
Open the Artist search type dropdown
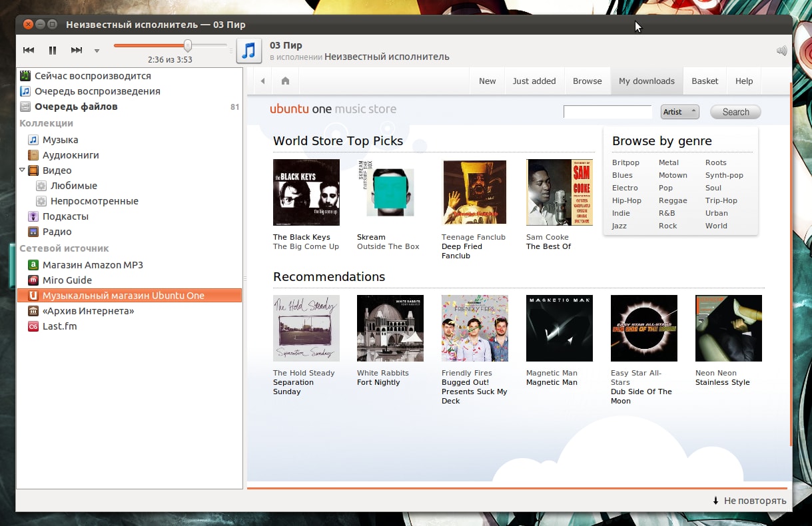tap(679, 112)
